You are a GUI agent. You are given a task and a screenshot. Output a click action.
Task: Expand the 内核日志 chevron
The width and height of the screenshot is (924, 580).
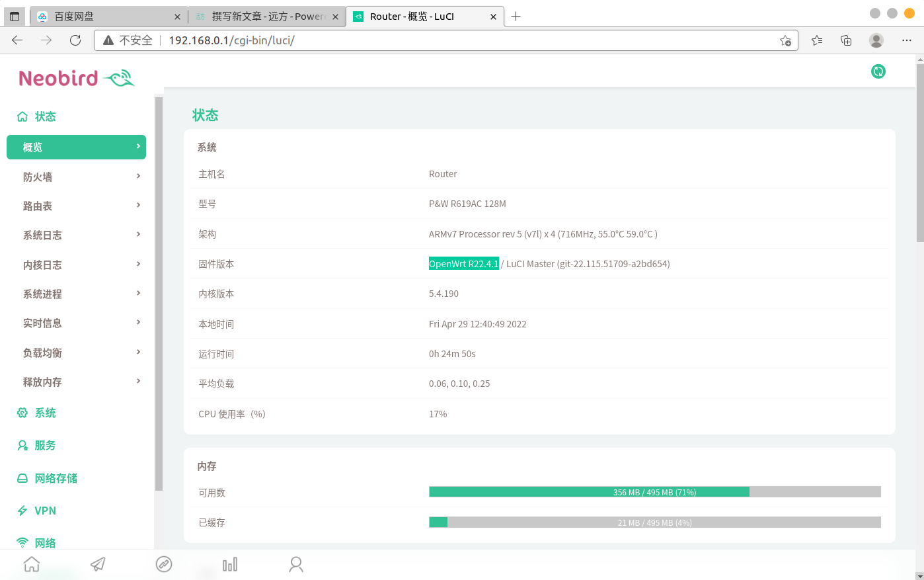(138, 264)
